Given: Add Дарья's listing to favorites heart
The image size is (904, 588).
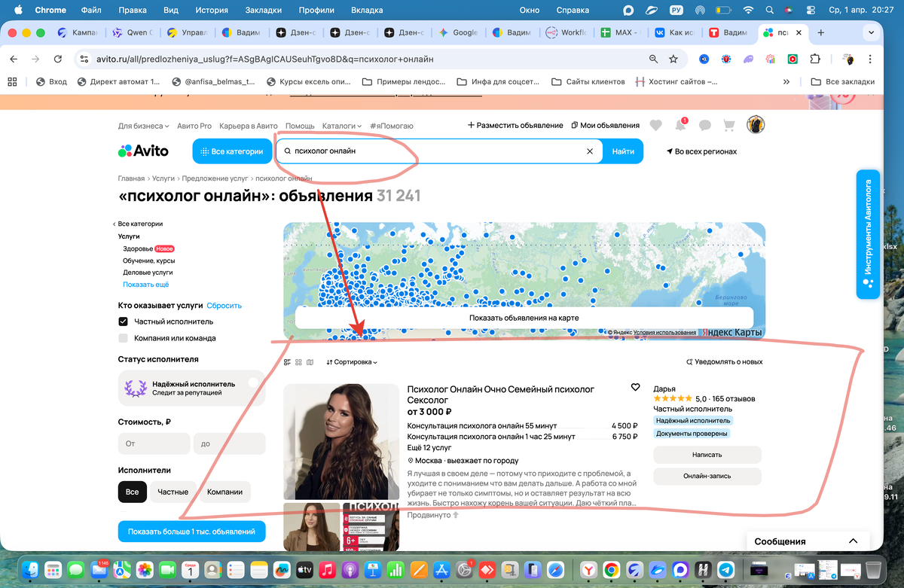Looking at the screenshot, I should point(635,387).
